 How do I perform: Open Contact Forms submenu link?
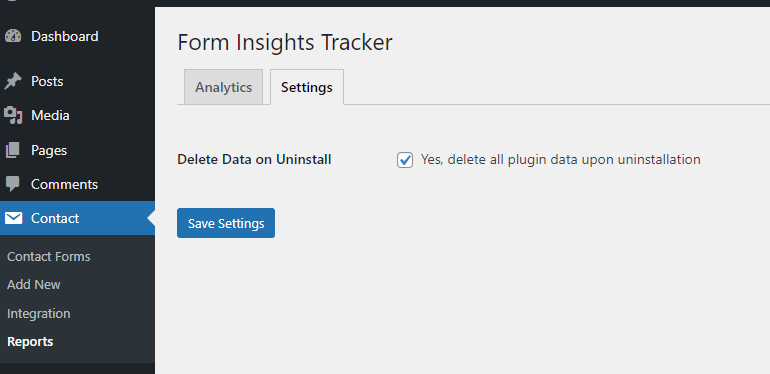click(49, 257)
